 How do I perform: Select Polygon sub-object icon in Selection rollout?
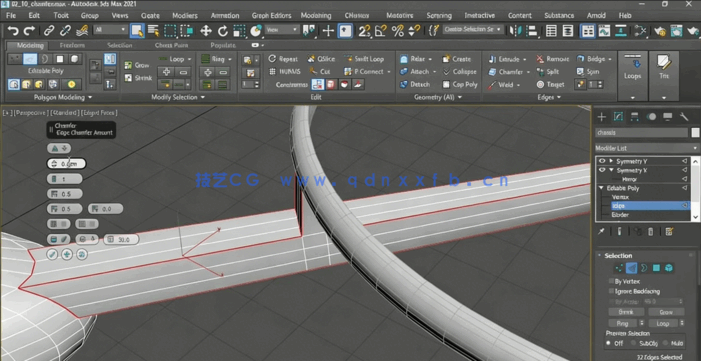tap(656, 268)
